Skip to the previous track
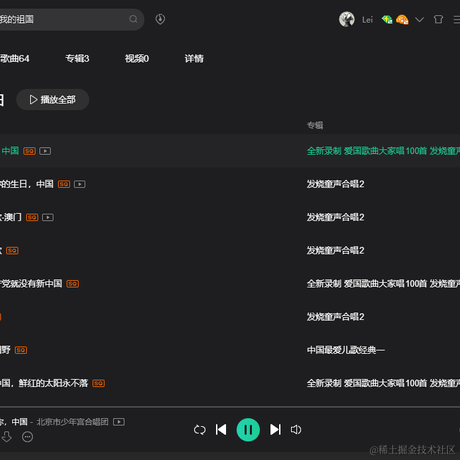This screenshot has width=460, height=460. pos(221,430)
